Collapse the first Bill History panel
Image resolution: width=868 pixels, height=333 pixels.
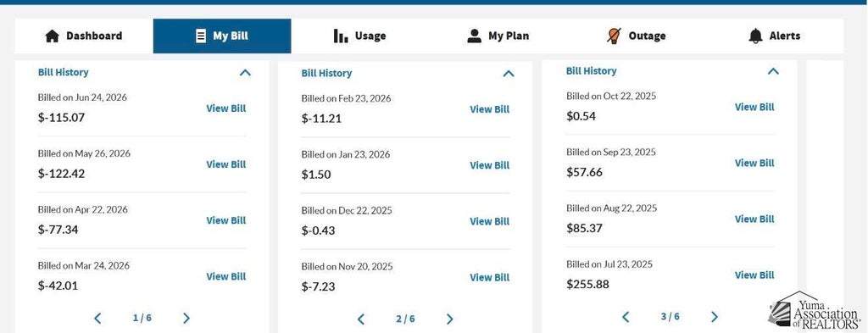[245, 73]
